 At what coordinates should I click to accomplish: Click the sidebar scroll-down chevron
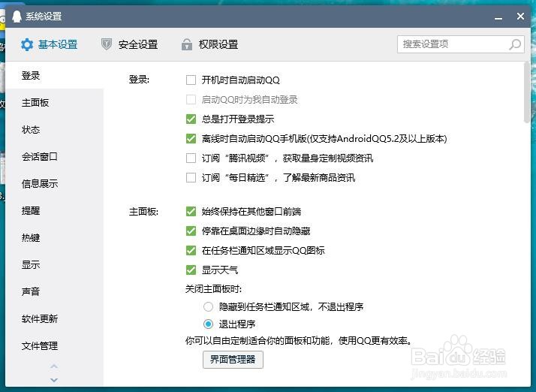click(x=54, y=380)
